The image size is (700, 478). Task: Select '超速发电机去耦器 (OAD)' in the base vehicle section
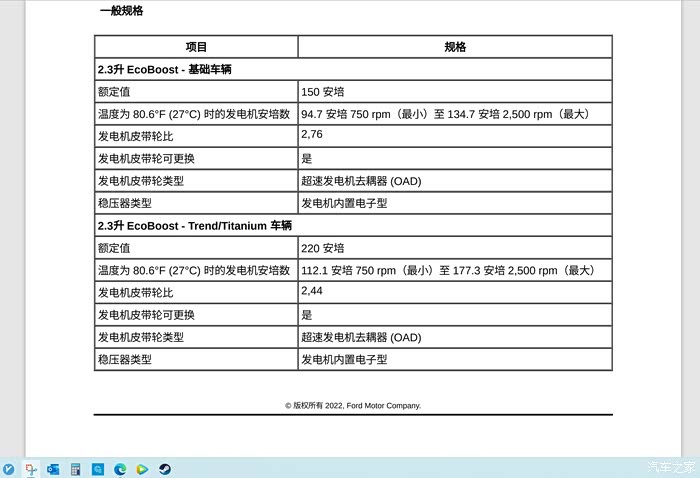pyautogui.click(x=361, y=181)
